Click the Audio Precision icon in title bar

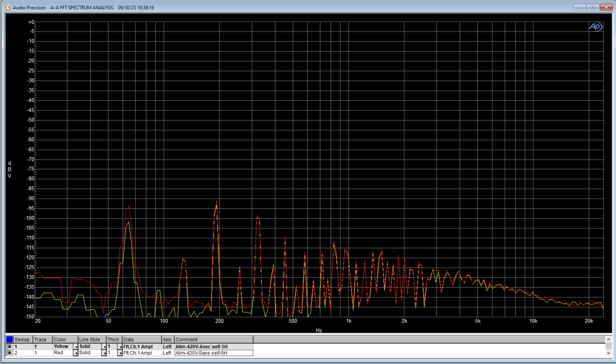point(8,7)
